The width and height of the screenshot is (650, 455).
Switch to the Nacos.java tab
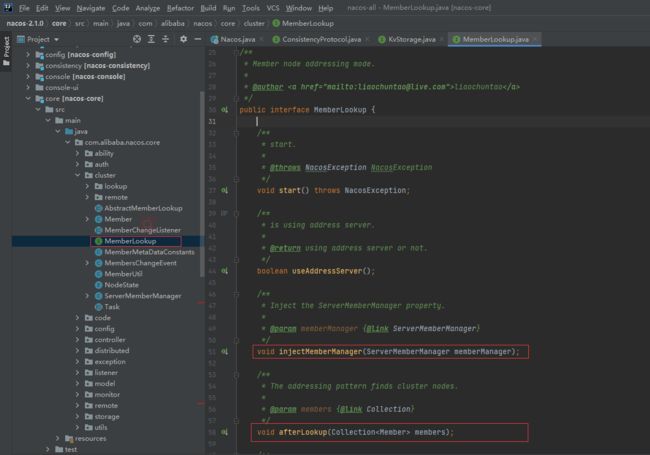click(237, 39)
